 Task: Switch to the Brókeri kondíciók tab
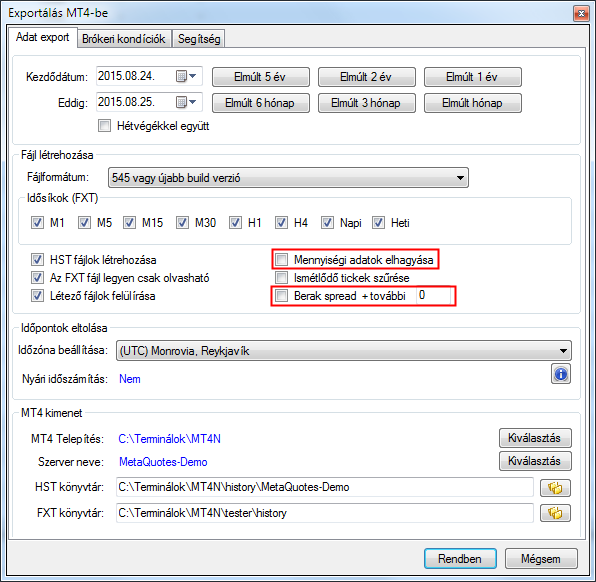pos(124,39)
